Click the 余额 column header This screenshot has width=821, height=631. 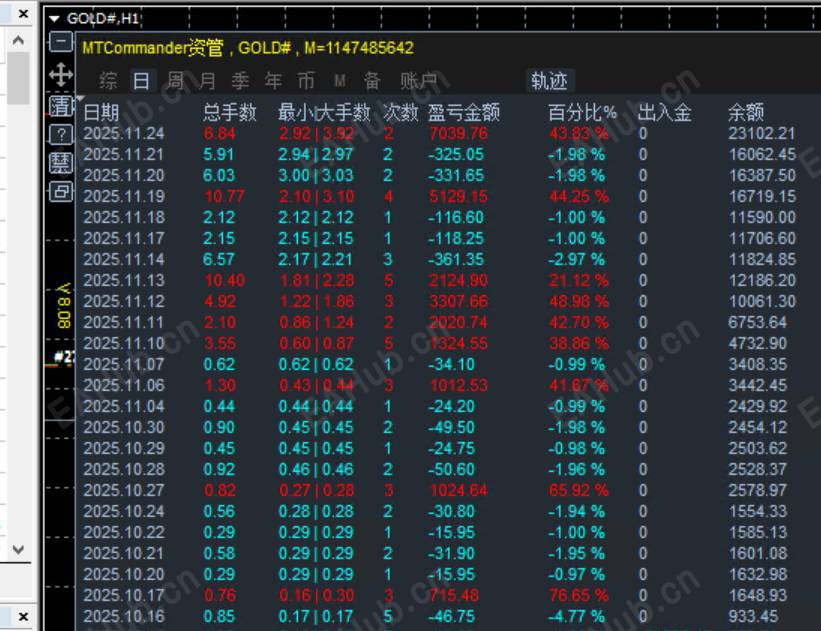[746, 112]
